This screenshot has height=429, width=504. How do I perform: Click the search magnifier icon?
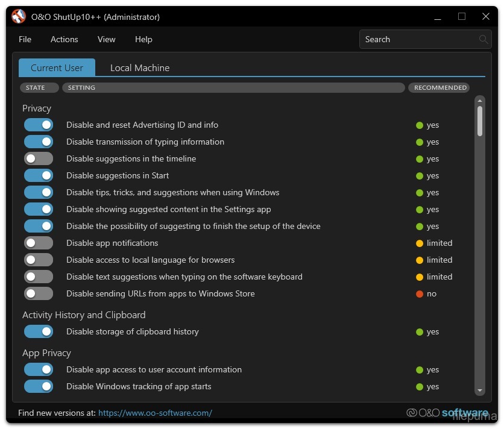pos(484,40)
